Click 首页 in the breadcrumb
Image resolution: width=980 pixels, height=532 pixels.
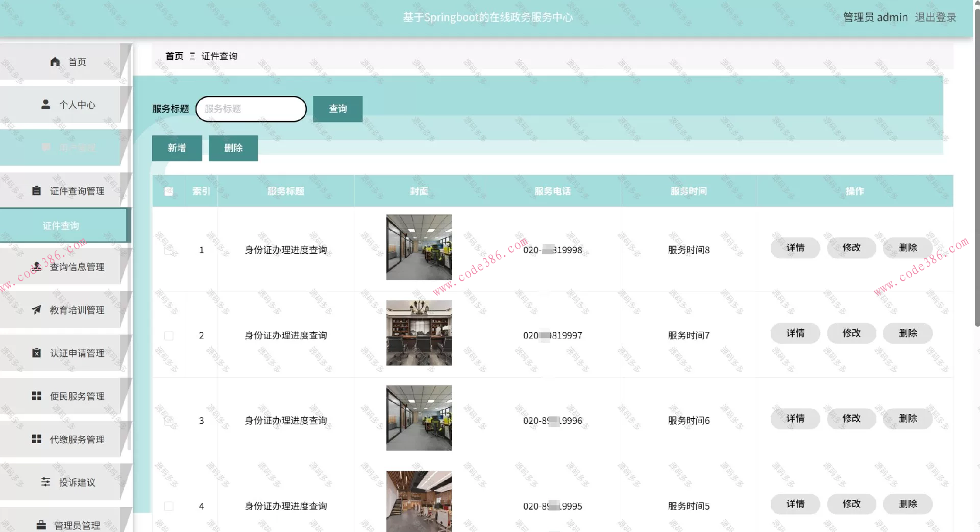[173, 56]
